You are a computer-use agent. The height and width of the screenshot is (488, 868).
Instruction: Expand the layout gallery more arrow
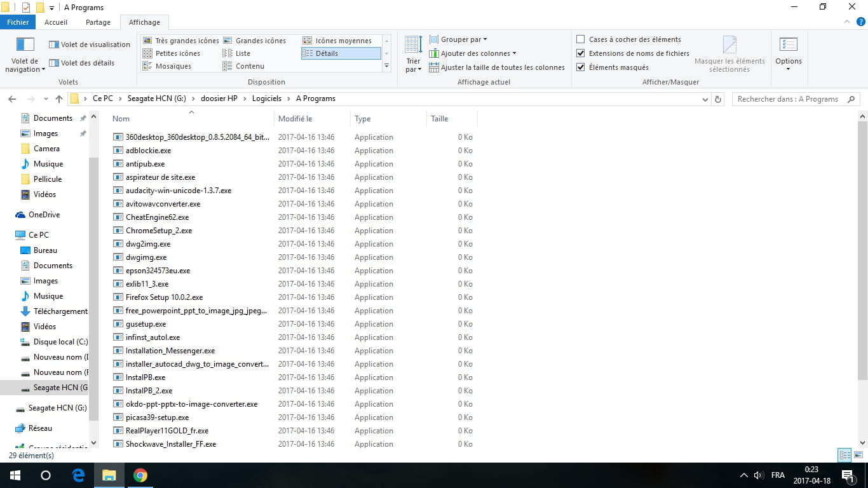point(386,66)
